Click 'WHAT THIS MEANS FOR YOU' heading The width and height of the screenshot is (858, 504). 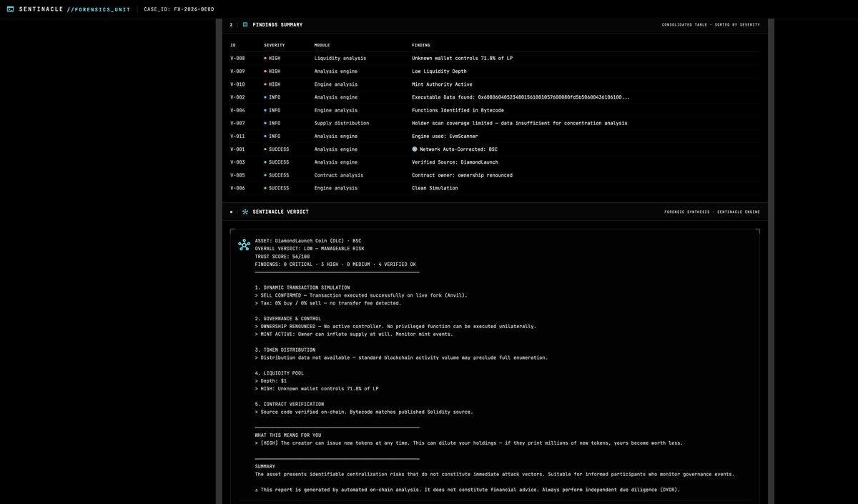[288, 435]
